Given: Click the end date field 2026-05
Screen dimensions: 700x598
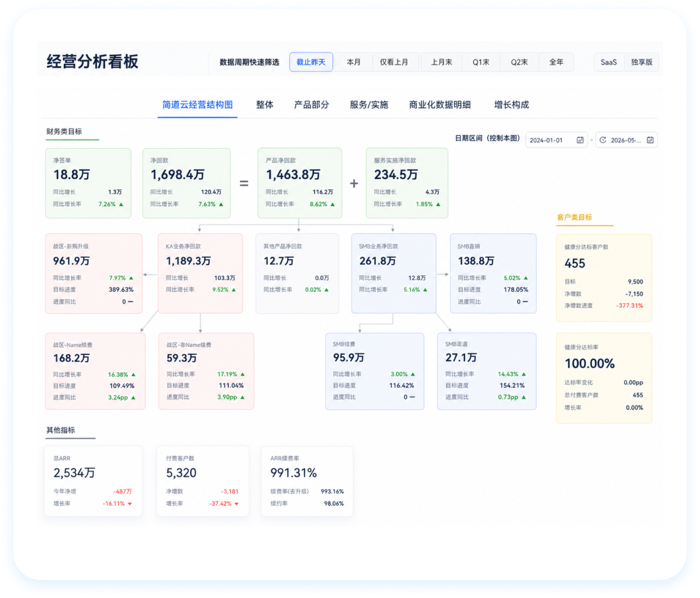Looking at the screenshot, I should tap(626, 140).
